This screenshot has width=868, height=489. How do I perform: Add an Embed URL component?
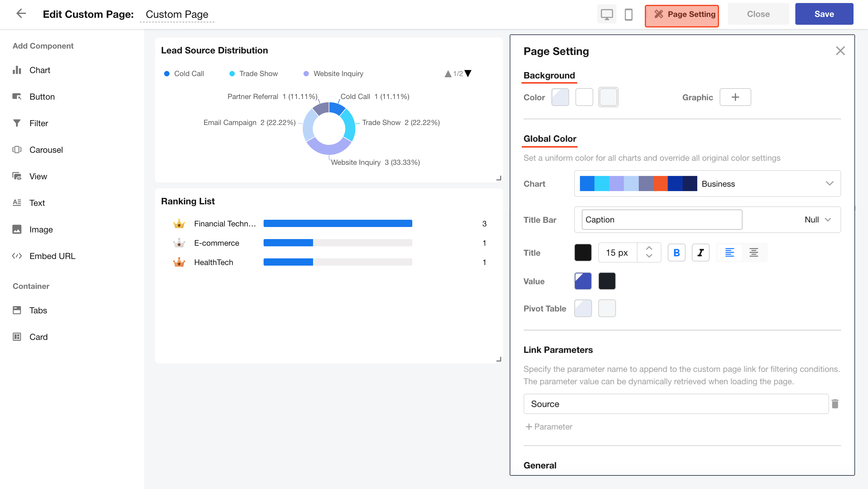pyautogui.click(x=52, y=256)
